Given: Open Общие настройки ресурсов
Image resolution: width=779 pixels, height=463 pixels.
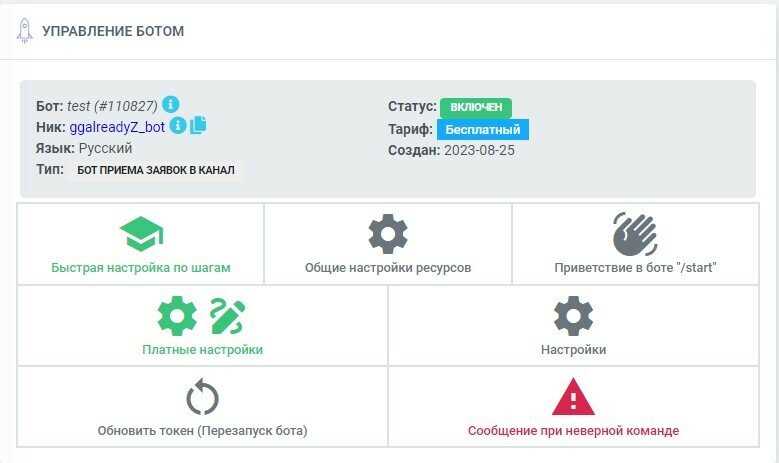Looking at the screenshot, I should click(x=388, y=268).
